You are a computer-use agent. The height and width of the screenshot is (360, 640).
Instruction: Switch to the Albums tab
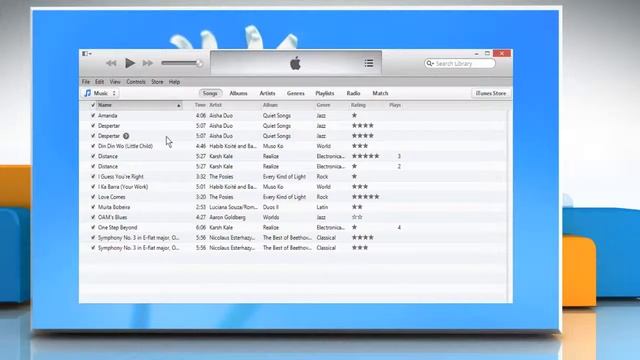pyautogui.click(x=238, y=93)
